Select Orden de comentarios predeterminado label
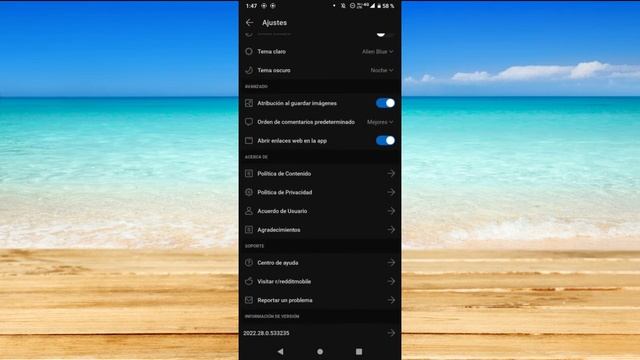 (306, 122)
